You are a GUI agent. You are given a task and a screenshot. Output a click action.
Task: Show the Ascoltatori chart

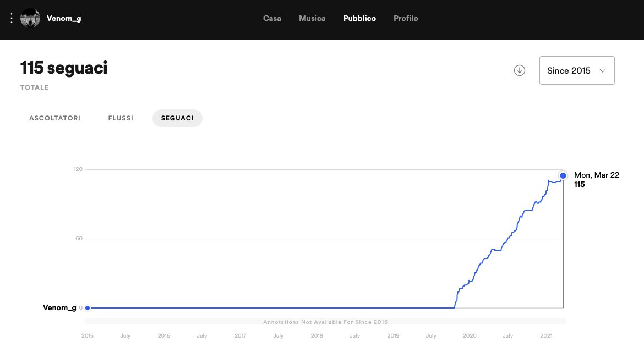(x=54, y=118)
